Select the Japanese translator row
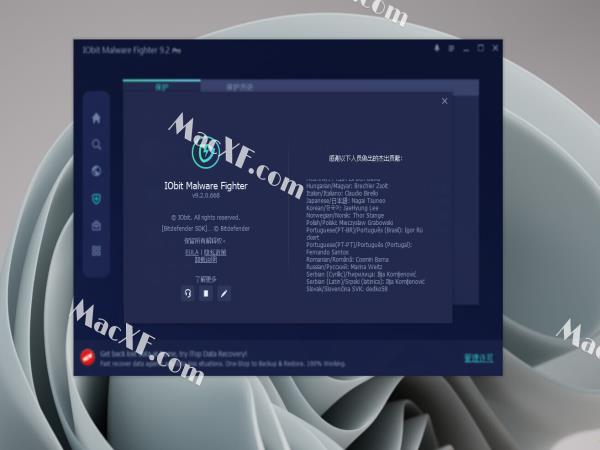This screenshot has width=600, height=450. [x=346, y=201]
